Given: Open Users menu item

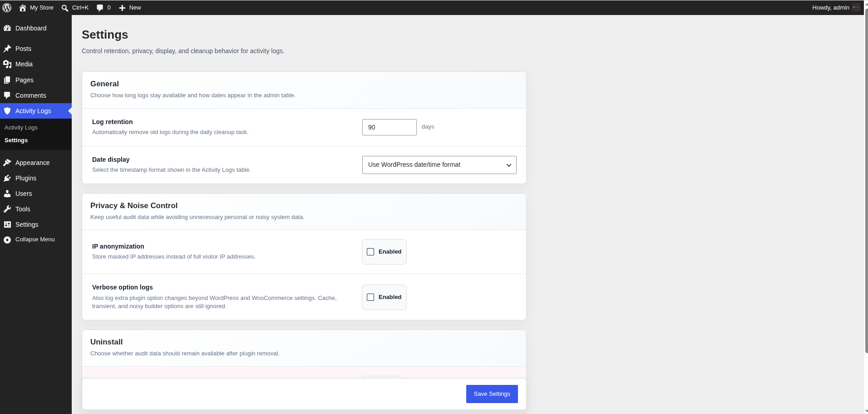Looking at the screenshot, I should click(x=36, y=194).
